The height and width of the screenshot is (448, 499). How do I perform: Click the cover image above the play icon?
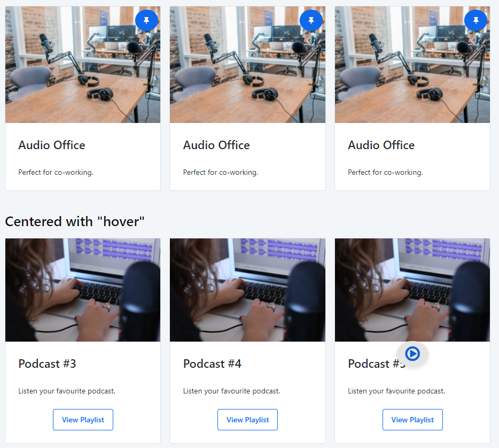(412, 290)
